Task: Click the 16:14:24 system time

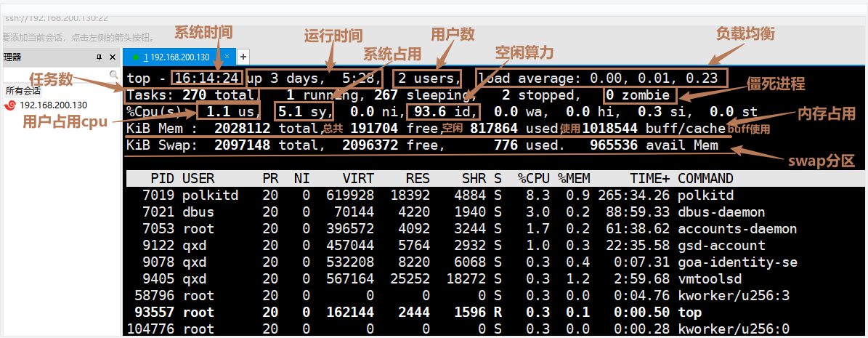Action: 206,78
